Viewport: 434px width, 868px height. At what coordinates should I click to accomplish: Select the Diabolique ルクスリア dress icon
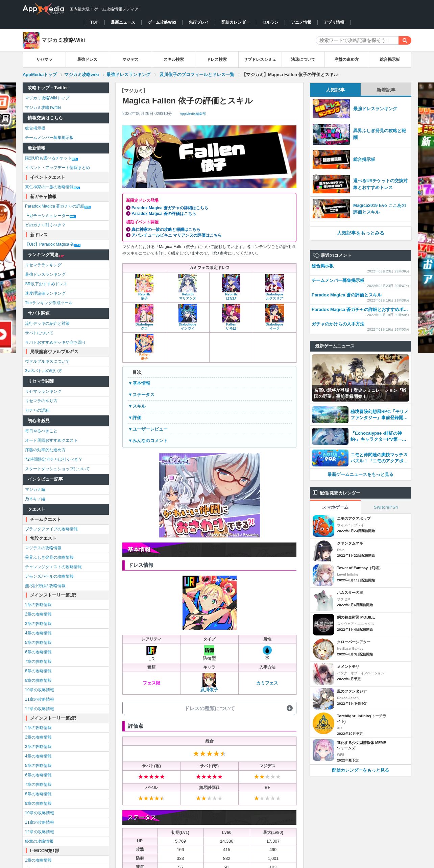tap(274, 283)
